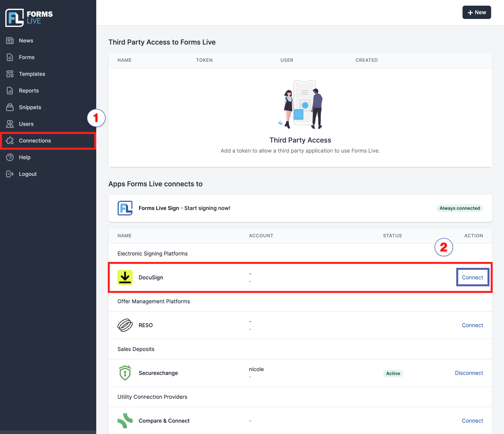Click the DocuSign download-arrow logo
Viewport: 504px width, 434px height.
(125, 277)
